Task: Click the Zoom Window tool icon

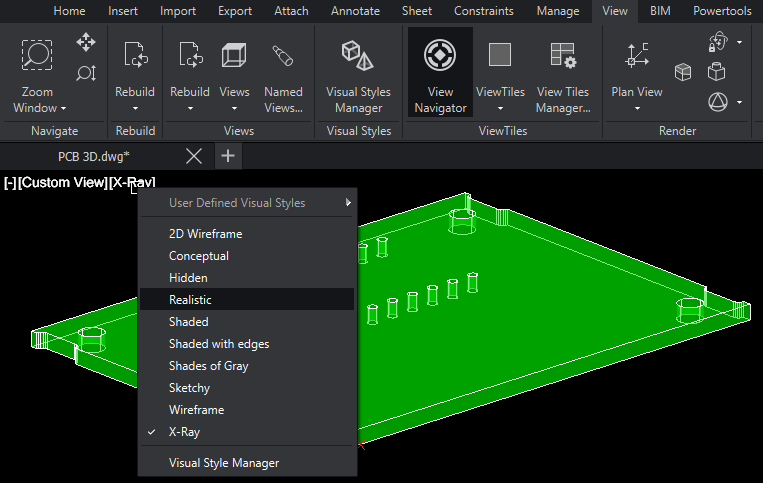Action: point(37,57)
